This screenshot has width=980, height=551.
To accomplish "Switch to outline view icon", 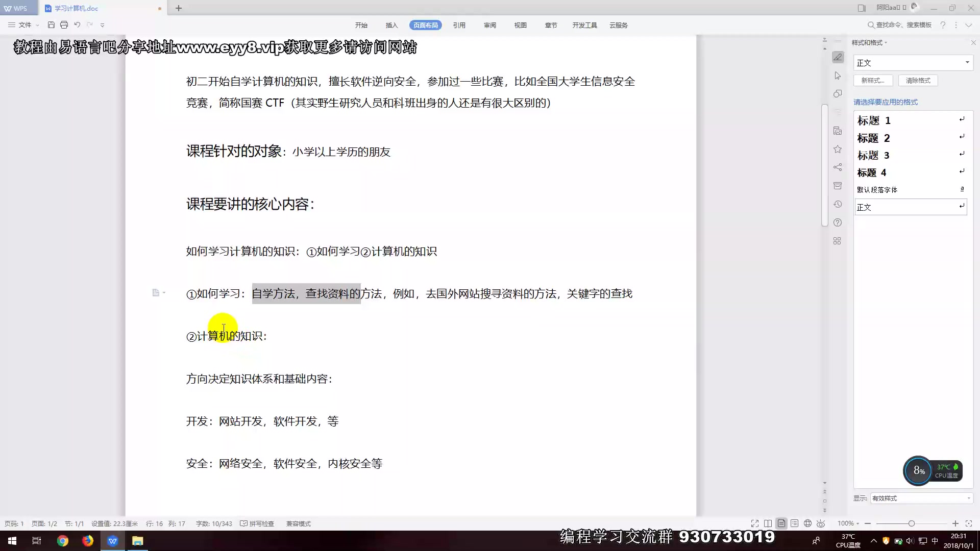I will pyautogui.click(x=795, y=523).
